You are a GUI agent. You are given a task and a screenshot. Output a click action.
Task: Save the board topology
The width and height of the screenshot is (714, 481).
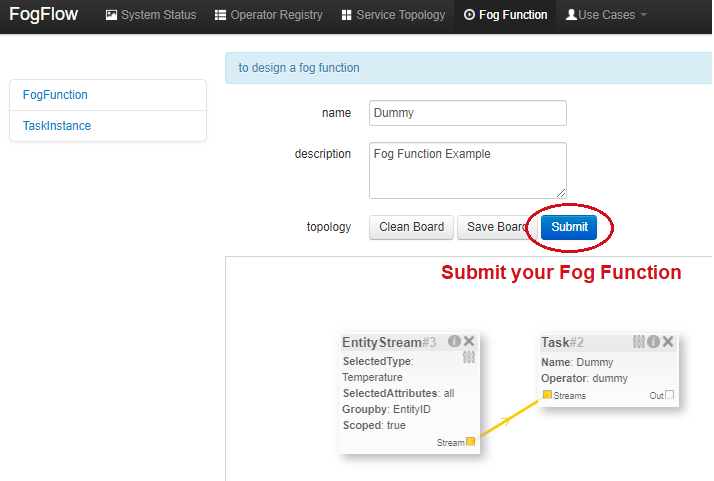496,227
